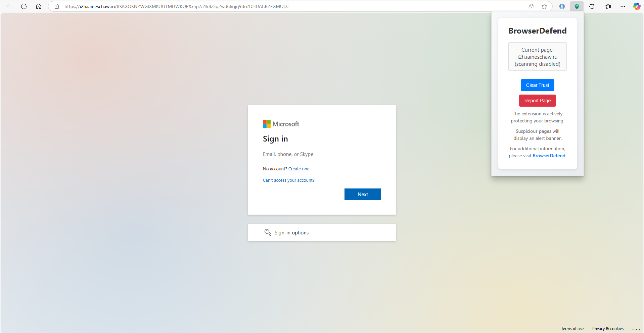Launch the Copilot icon in toolbar

pos(637,6)
